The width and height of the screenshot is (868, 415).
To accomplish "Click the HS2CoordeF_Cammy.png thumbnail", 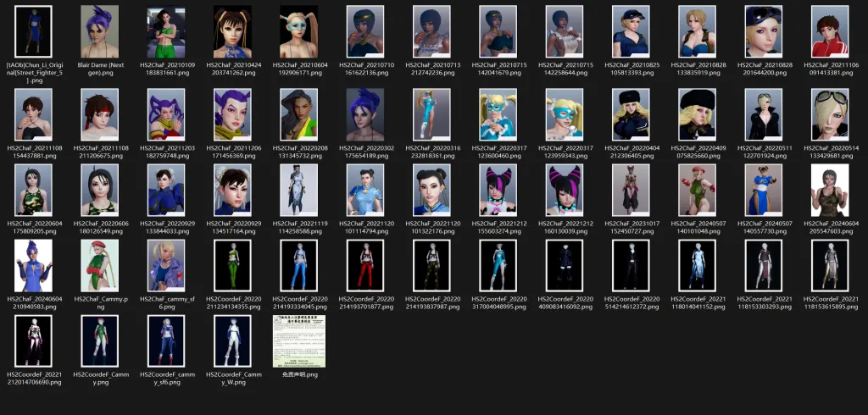I will pos(100,341).
